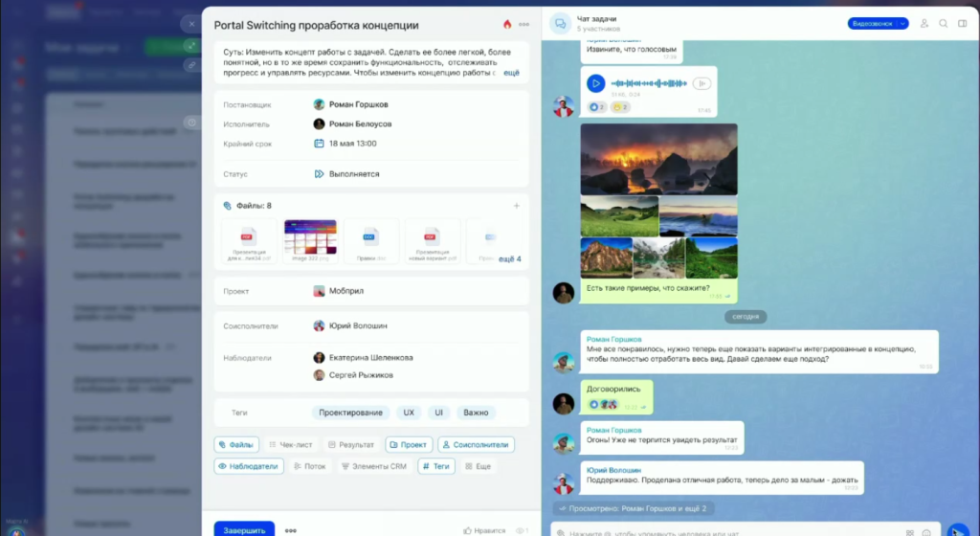
Task: Toggle the chat sidebar panel icon
Action: (x=963, y=24)
